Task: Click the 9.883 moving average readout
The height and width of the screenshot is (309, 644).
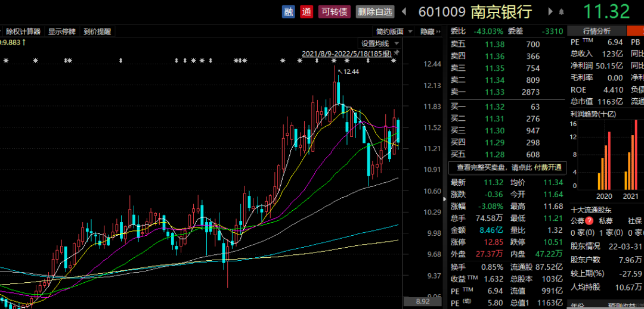Action: point(13,42)
